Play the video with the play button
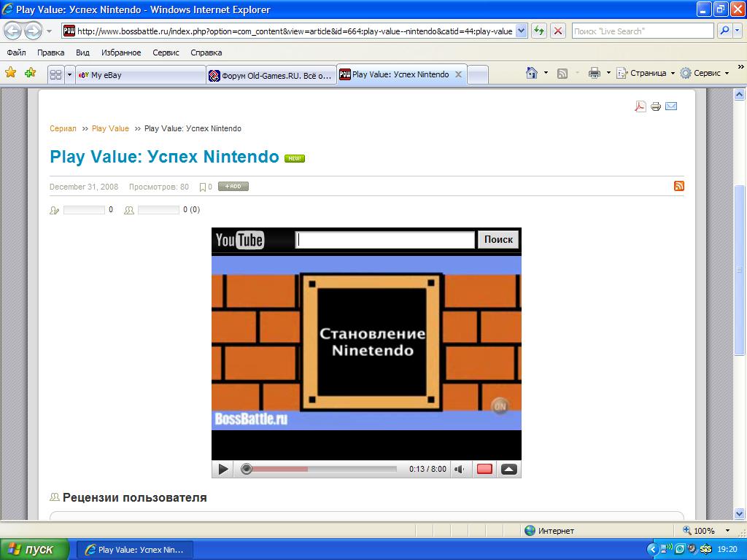This screenshot has height=560, width=747. point(223,470)
